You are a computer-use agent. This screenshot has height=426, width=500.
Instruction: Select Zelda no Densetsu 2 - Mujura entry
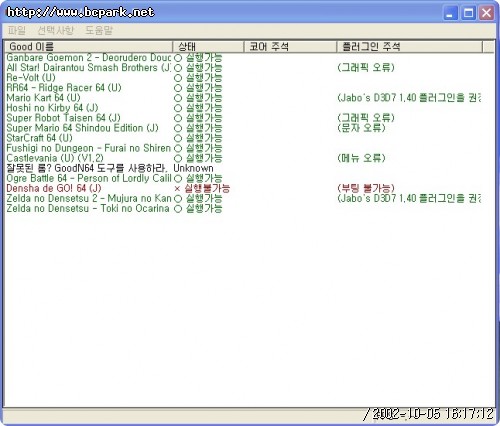pos(89,198)
